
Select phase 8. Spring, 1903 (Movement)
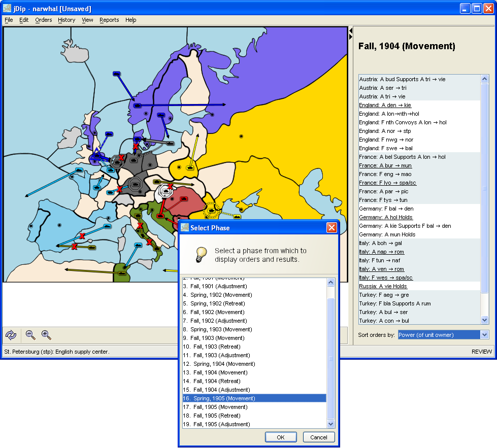(254, 329)
